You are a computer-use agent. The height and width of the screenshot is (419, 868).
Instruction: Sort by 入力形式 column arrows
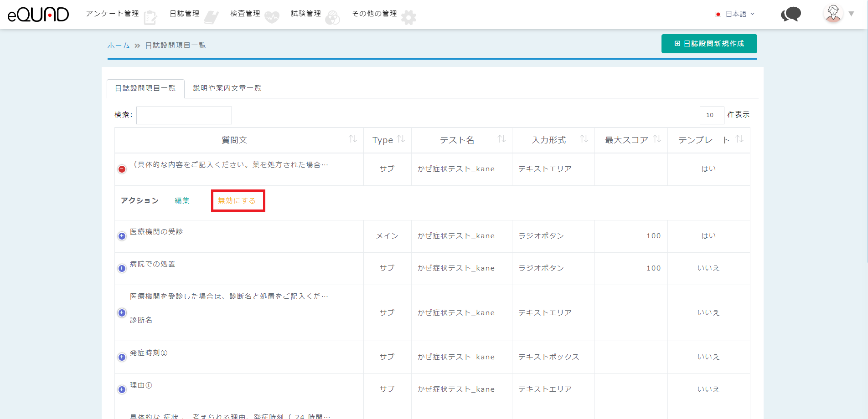[584, 139]
